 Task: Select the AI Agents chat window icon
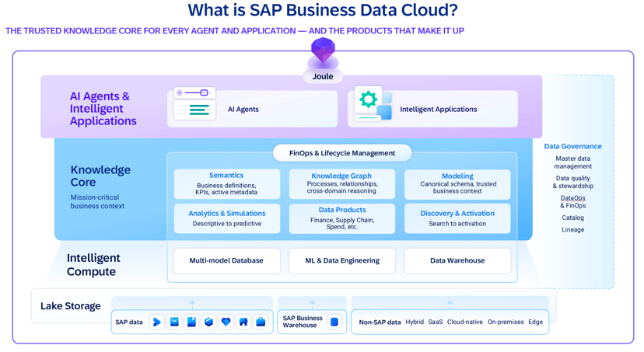tap(194, 103)
